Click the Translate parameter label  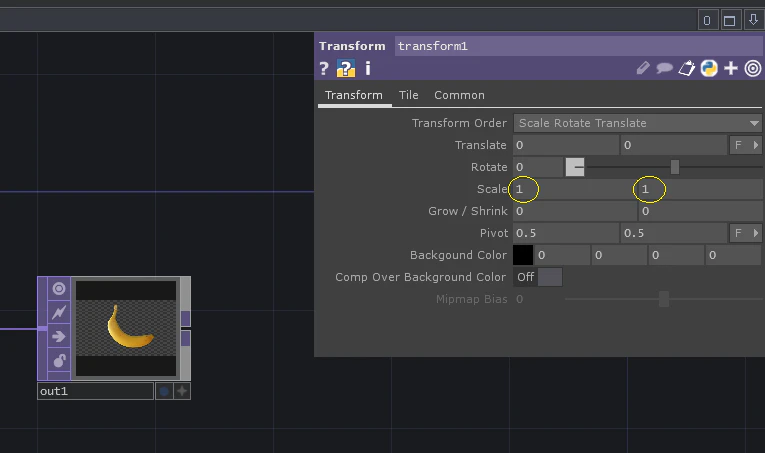[481, 145]
